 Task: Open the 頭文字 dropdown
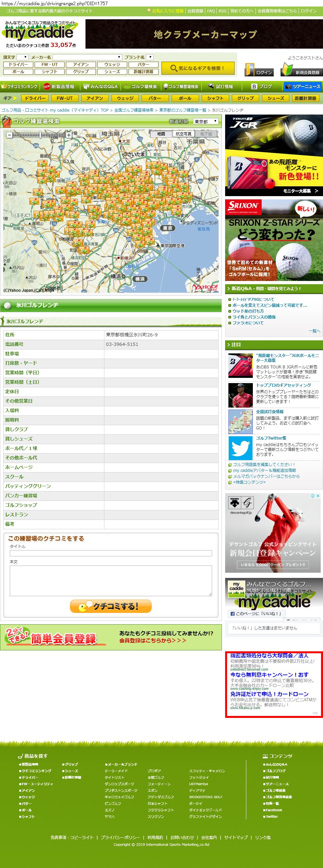(23, 57)
